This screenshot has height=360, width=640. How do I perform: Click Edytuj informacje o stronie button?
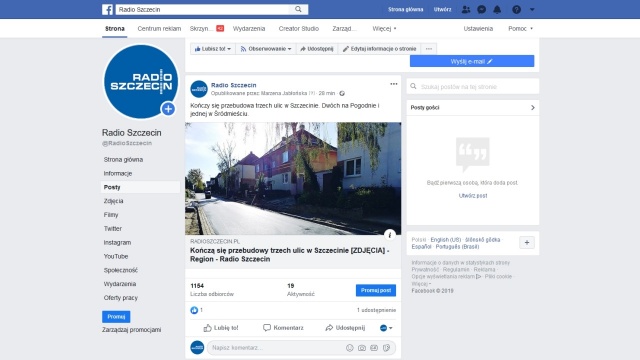click(380, 49)
